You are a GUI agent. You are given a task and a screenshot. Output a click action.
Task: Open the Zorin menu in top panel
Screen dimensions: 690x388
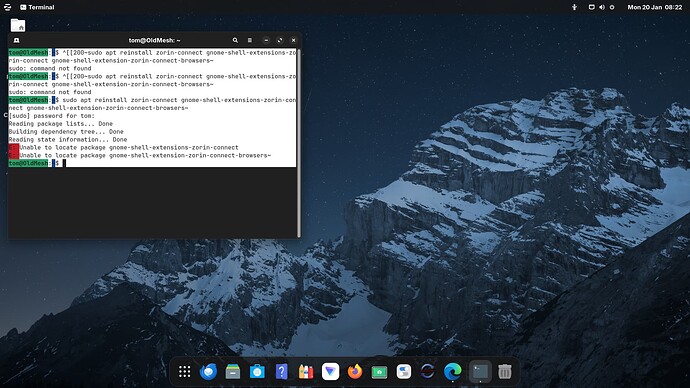[7, 7]
